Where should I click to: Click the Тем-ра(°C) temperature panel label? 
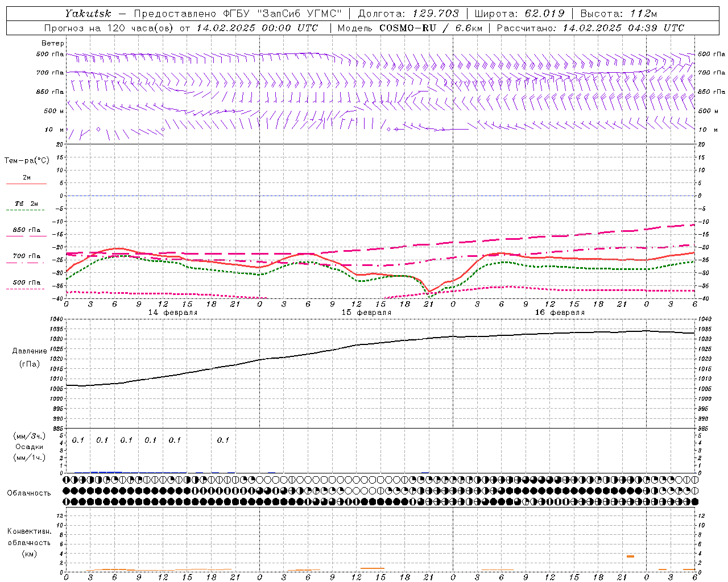pos(27,161)
